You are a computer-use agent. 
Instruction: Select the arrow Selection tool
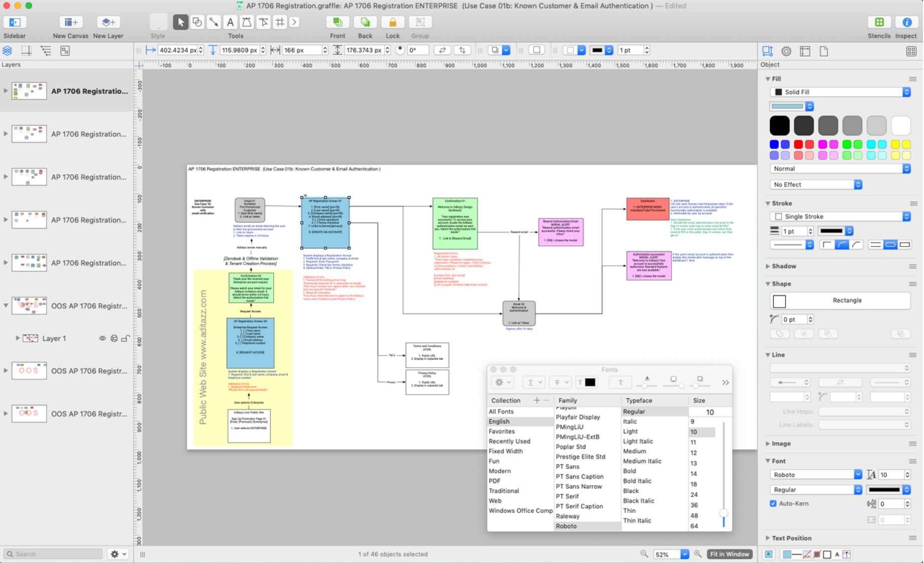coord(180,22)
